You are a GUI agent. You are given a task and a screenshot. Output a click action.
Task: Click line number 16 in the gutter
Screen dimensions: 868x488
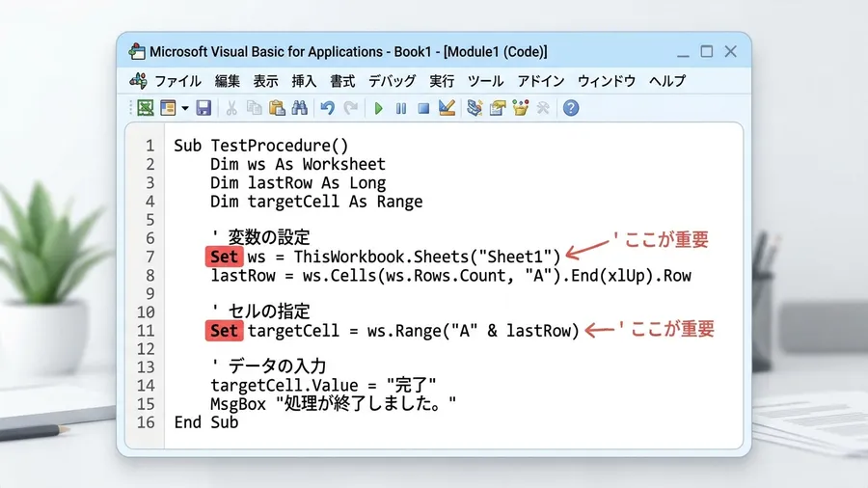pos(147,422)
